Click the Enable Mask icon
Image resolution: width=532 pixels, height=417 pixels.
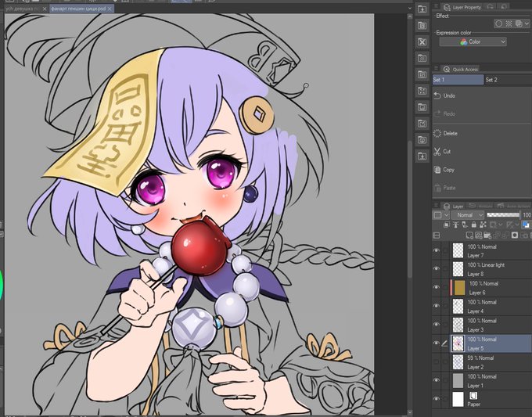pos(493,225)
